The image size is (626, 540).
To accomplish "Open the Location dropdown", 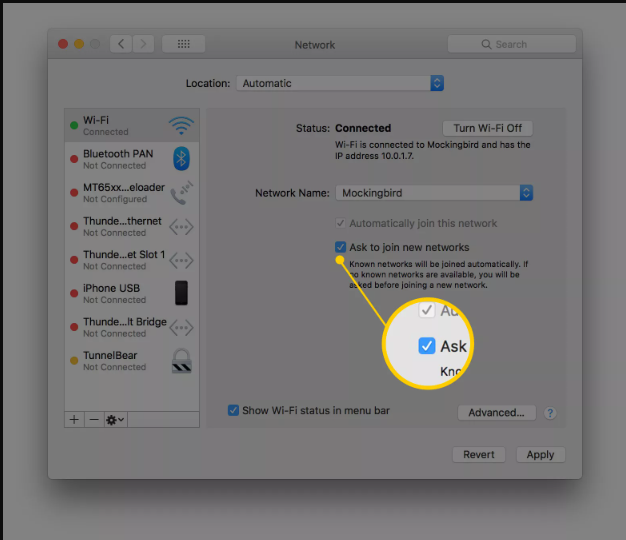I will [x=340, y=83].
